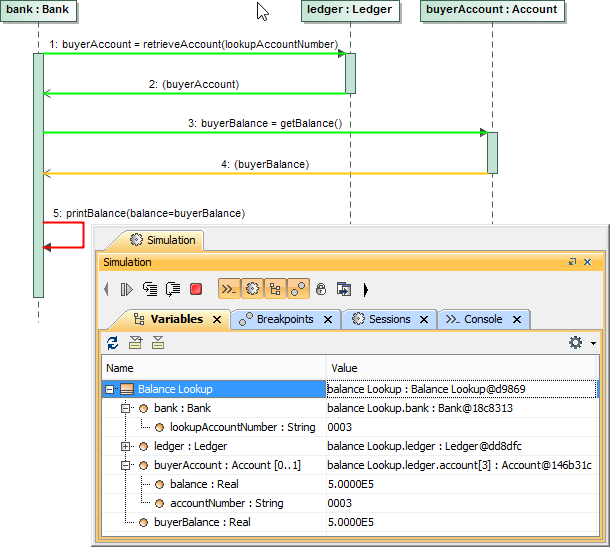Click the padlock icon in Simulation toolbar
610x547 pixels.
click(x=321, y=289)
